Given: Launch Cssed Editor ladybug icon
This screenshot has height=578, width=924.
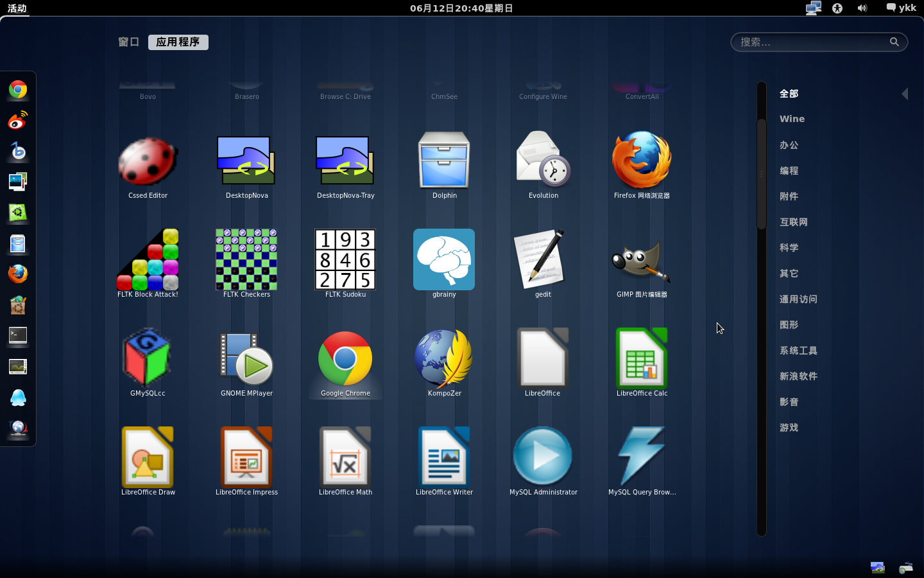Looking at the screenshot, I should pos(148,161).
